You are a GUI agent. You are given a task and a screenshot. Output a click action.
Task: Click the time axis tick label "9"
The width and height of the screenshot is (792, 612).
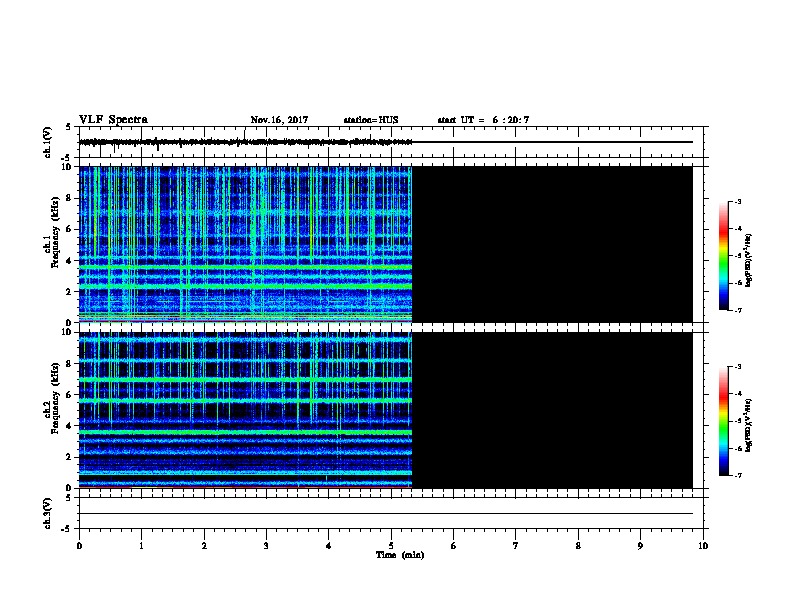(x=640, y=546)
